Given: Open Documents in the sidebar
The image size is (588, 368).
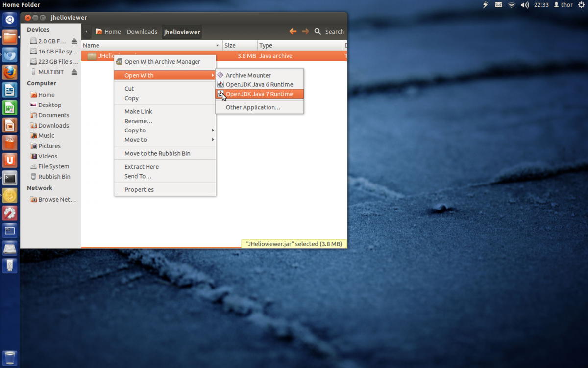Looking at the screenshot, I should [50, 115].
